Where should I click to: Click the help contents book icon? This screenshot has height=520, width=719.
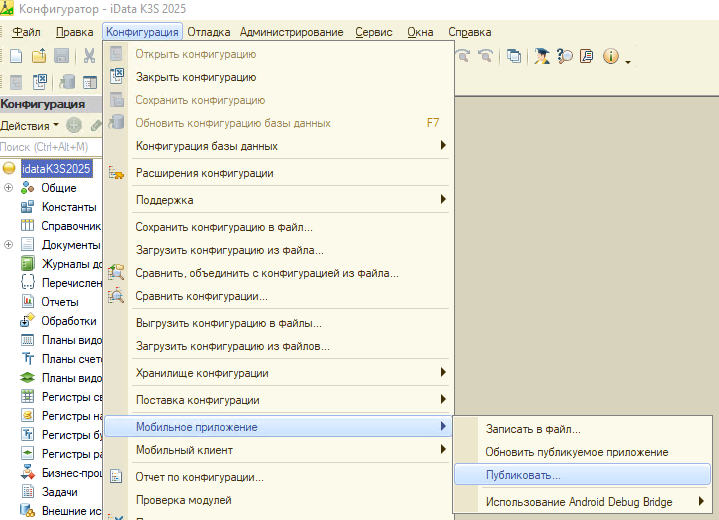tap(587, 57)
